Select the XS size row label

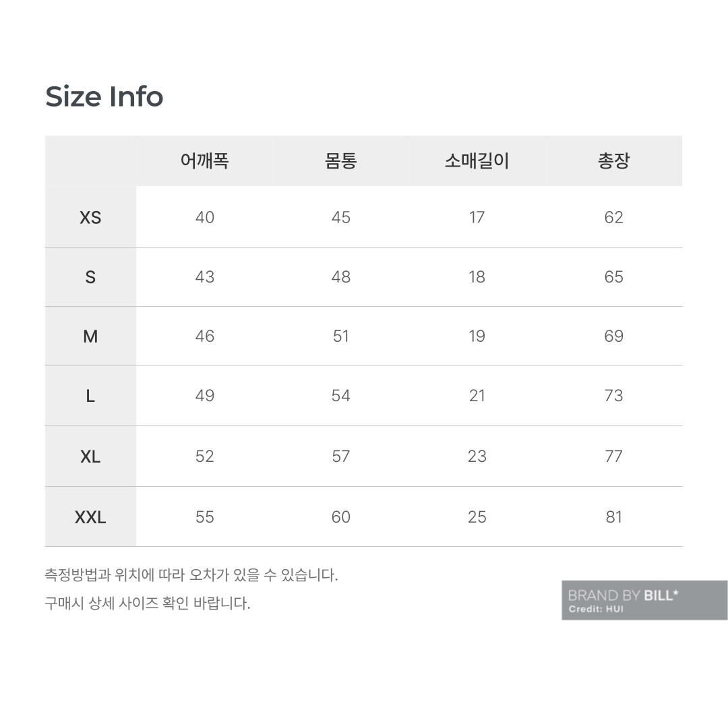point(90,218)
